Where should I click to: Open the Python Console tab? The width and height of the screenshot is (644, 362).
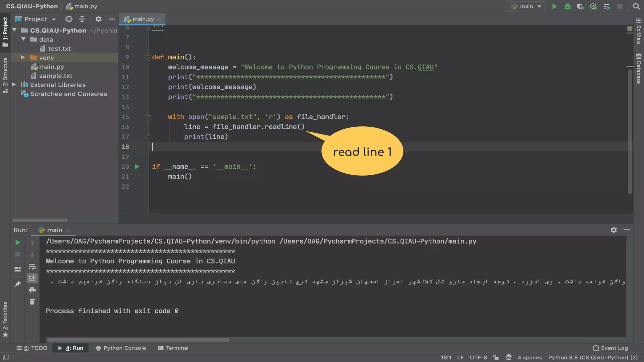(121, 348)
